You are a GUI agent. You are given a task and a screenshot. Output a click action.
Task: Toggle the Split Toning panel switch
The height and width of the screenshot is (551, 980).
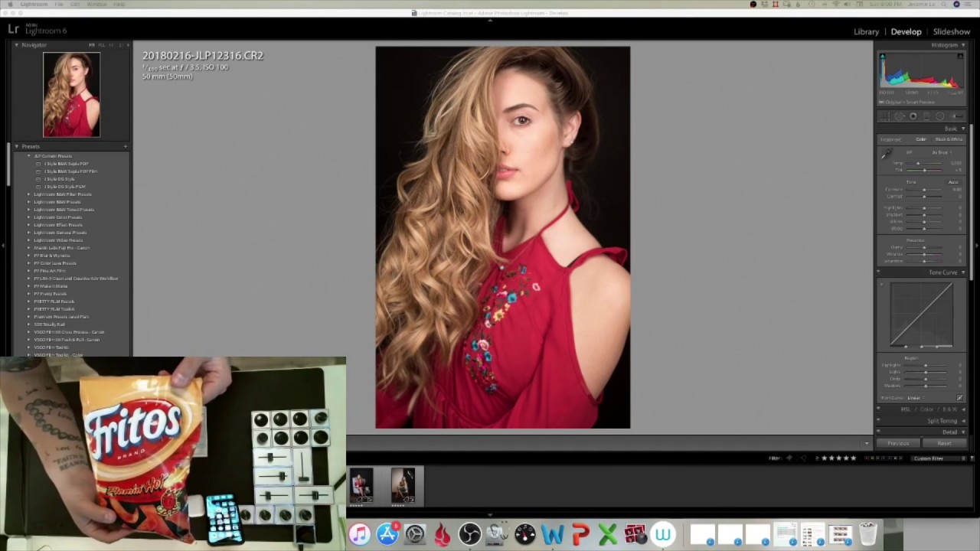pos(879,421)
